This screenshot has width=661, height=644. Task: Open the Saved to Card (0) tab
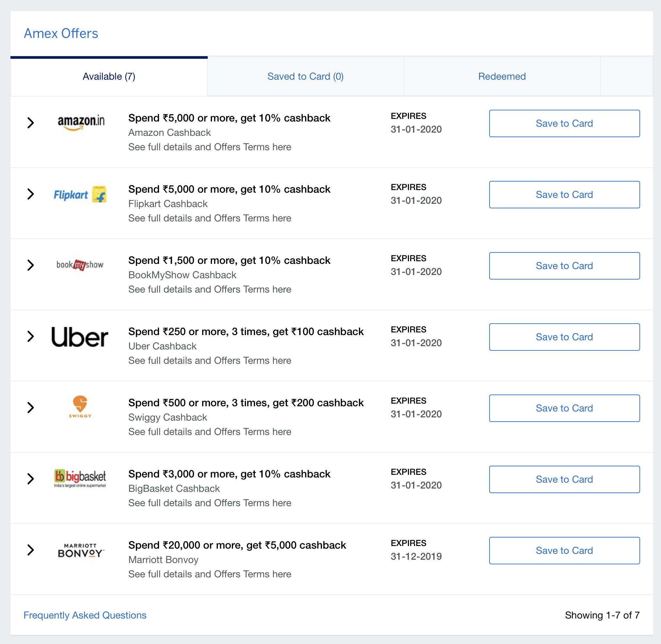pyautogui.click(x=305, y=76)
